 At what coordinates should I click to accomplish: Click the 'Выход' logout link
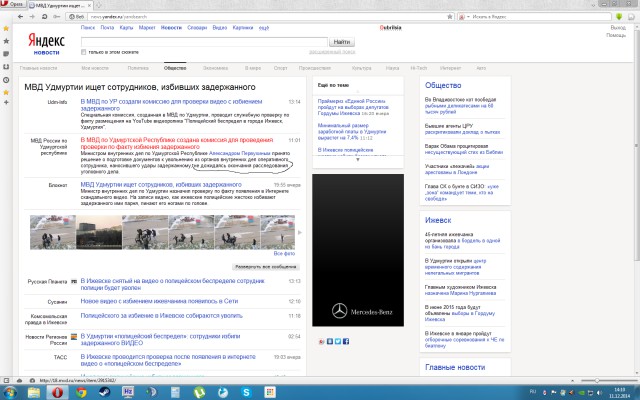[618, 28]
